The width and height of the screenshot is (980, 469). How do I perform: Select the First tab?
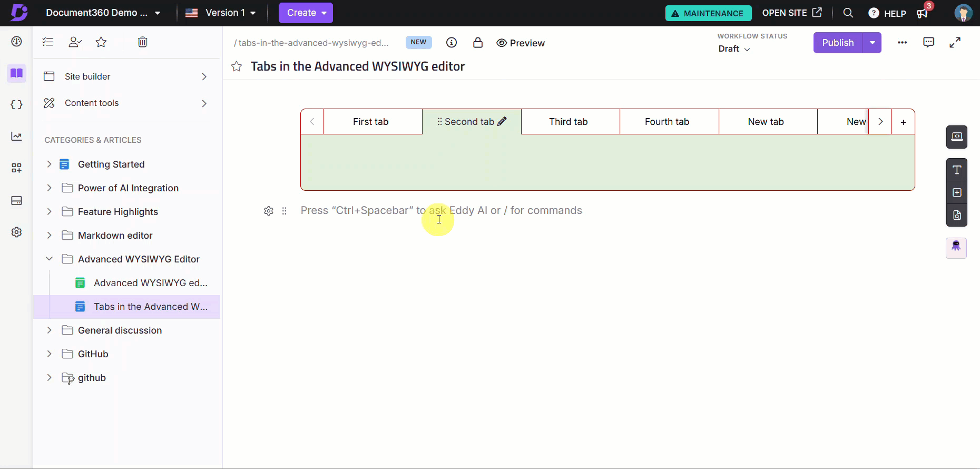point(373,122)
